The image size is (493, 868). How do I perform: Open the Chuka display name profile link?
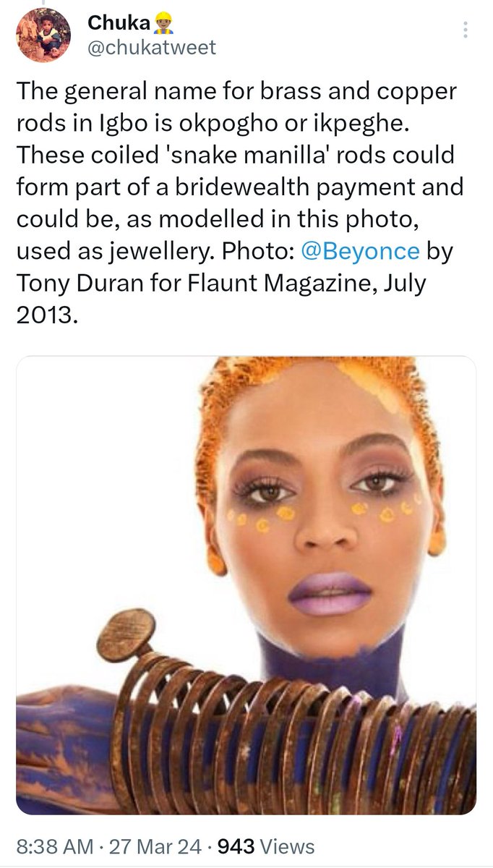click(119, 24)
